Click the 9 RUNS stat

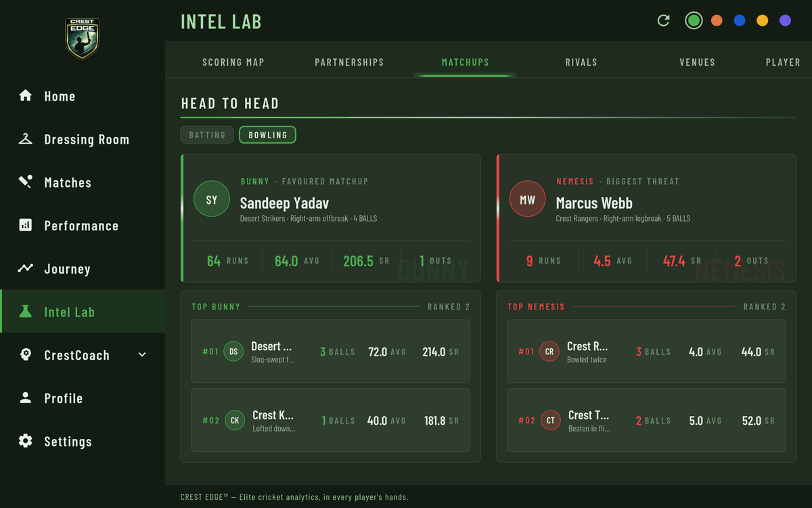click(x=544, y=261)
